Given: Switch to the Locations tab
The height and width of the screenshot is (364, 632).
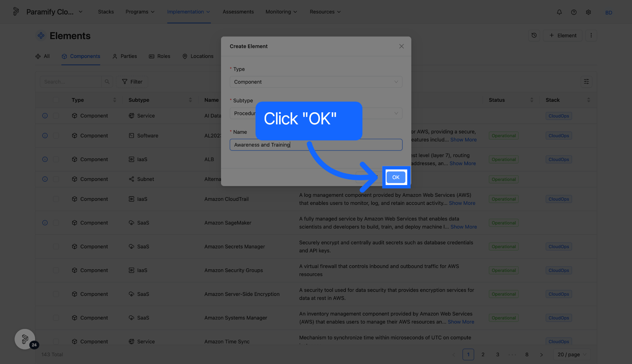Looking at the screenshot, I should click(x=198, y=56).
